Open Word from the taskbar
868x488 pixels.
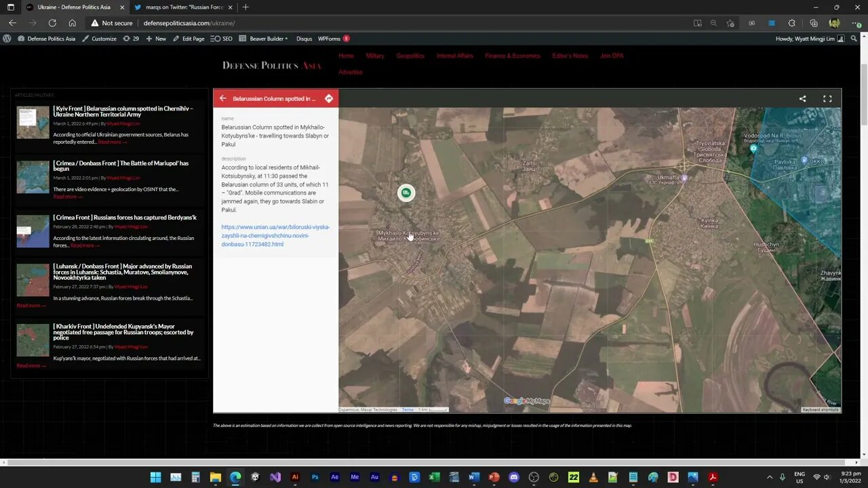(474, 477)
